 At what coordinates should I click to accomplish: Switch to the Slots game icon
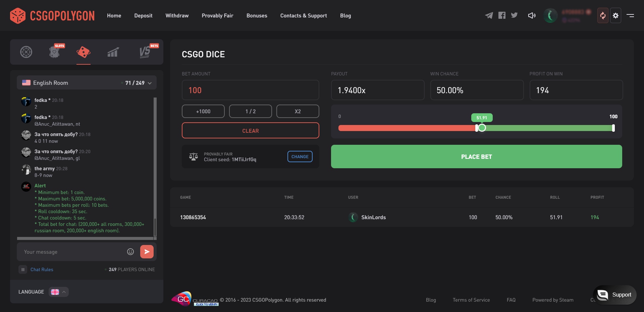coord(55,52)
